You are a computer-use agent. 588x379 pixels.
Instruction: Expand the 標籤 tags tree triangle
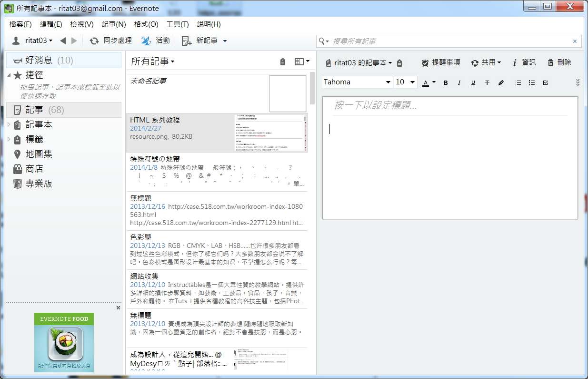[9, 140]
